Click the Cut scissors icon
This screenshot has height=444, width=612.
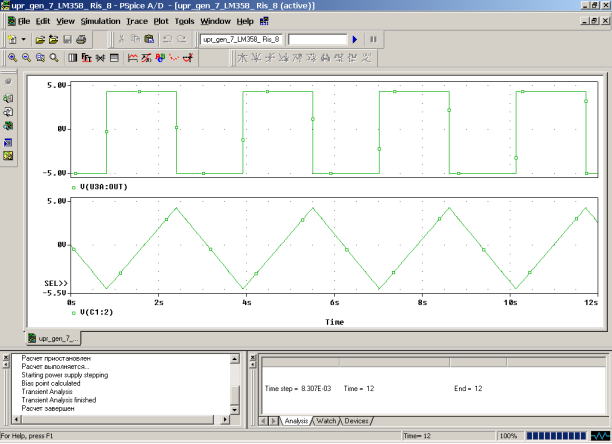(121, 39)
